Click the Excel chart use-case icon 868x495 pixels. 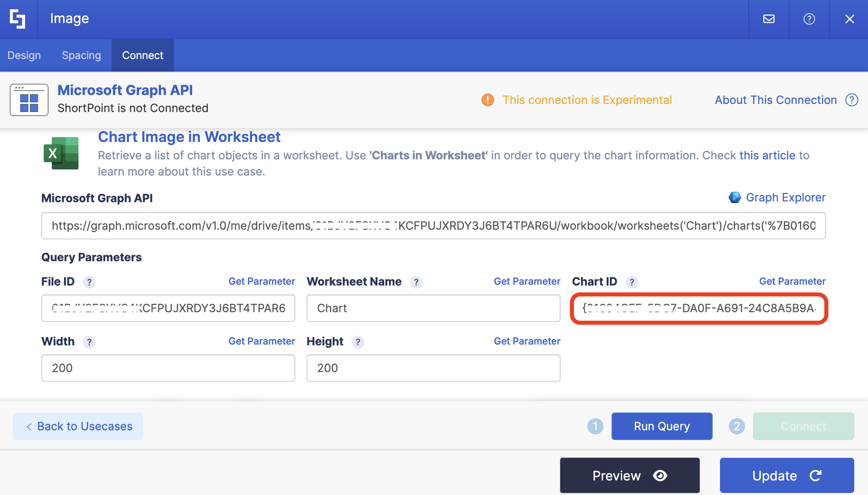tap(61, 153)
